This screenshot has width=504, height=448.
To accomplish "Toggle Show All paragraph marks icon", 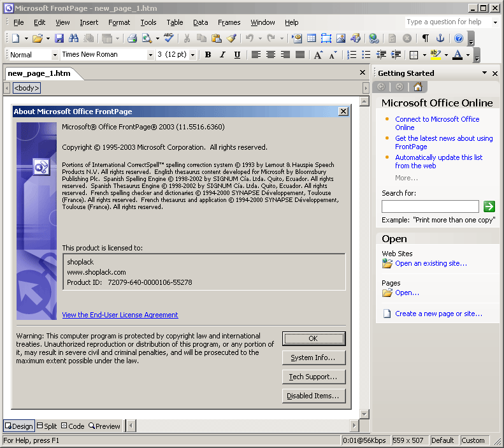I will pos(425,39).
